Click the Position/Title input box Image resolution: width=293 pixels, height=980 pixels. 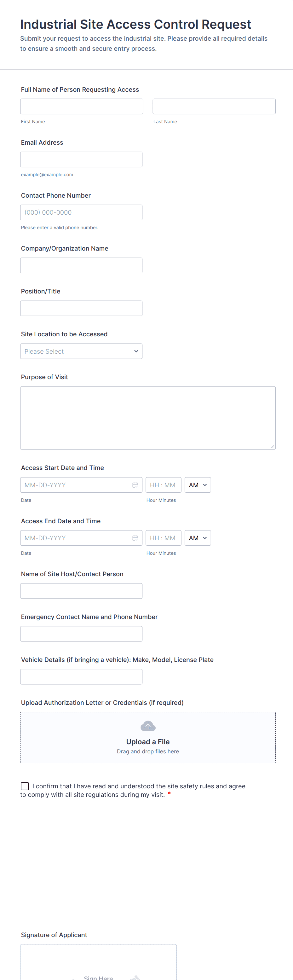point(81,309)
